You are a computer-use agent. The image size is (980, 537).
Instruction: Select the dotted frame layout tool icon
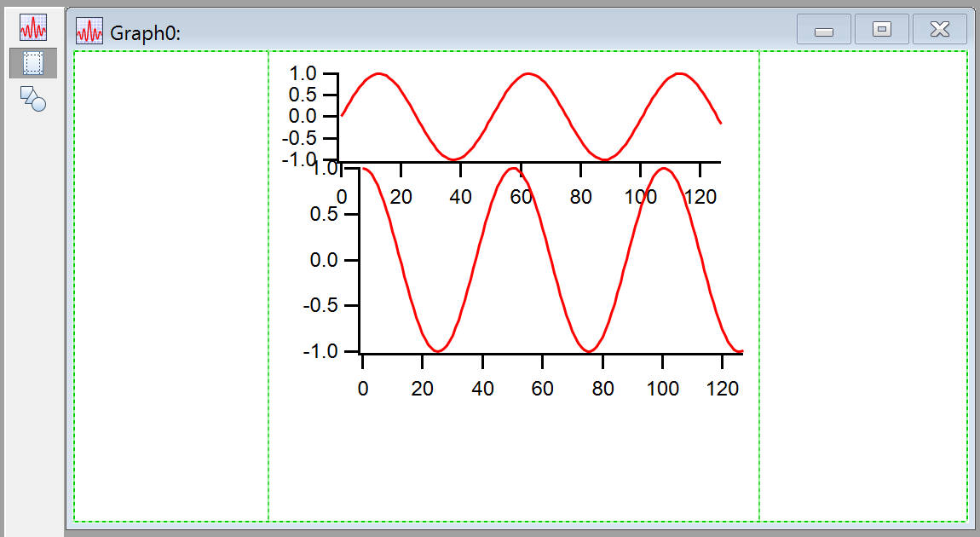pos(33,63)
